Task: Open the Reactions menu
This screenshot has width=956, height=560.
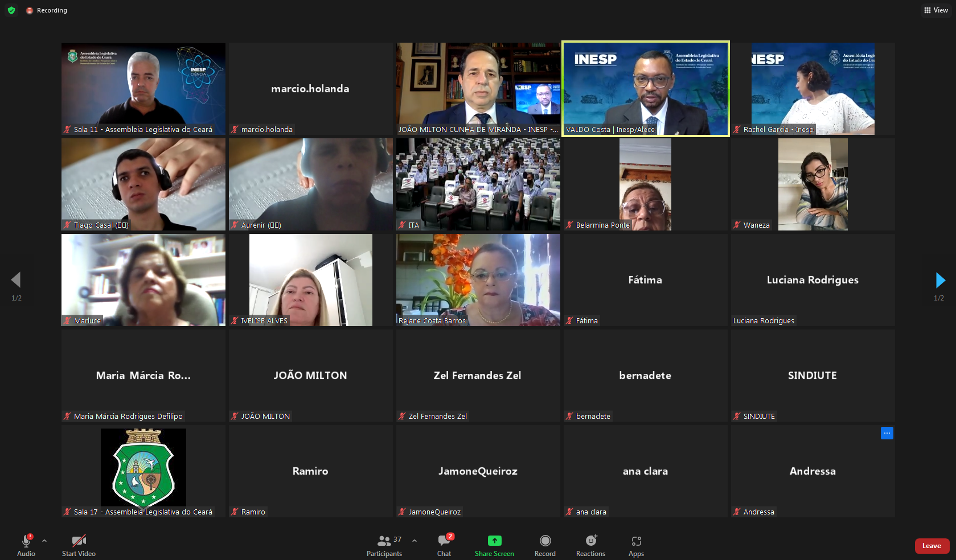Action: (590, 545)
